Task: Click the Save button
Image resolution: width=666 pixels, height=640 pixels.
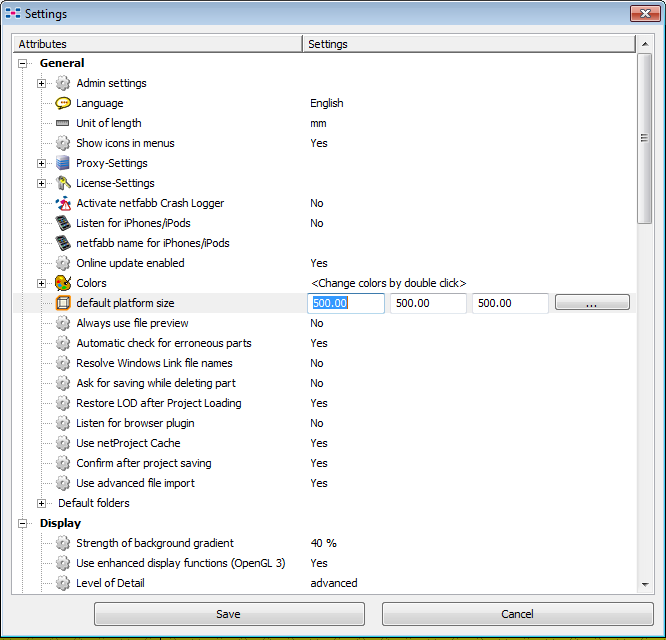Action: [x=229, y=614]
